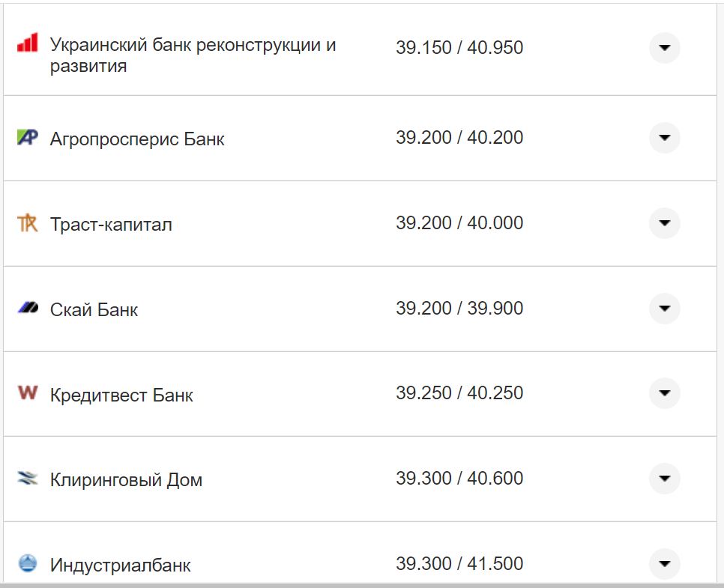Expand the Агропросперис Банк row details
The width and height of the screenshot is (724, 588).
pos(664,137)
